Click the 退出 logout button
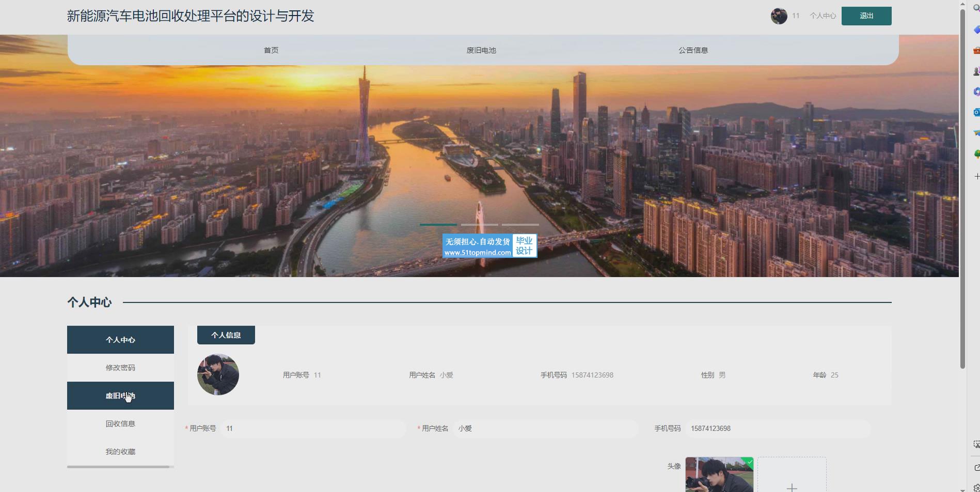This screenshot has width=980, height=492. [866, 16]
